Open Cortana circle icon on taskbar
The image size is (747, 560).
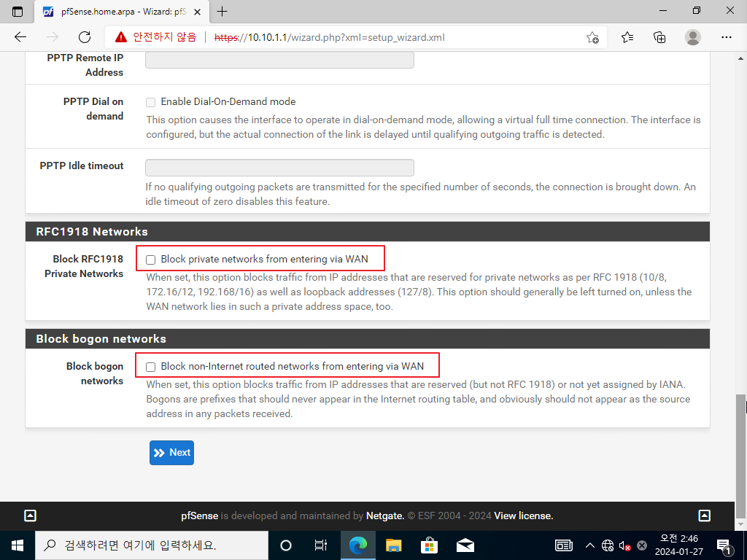(x=286, y=545)
